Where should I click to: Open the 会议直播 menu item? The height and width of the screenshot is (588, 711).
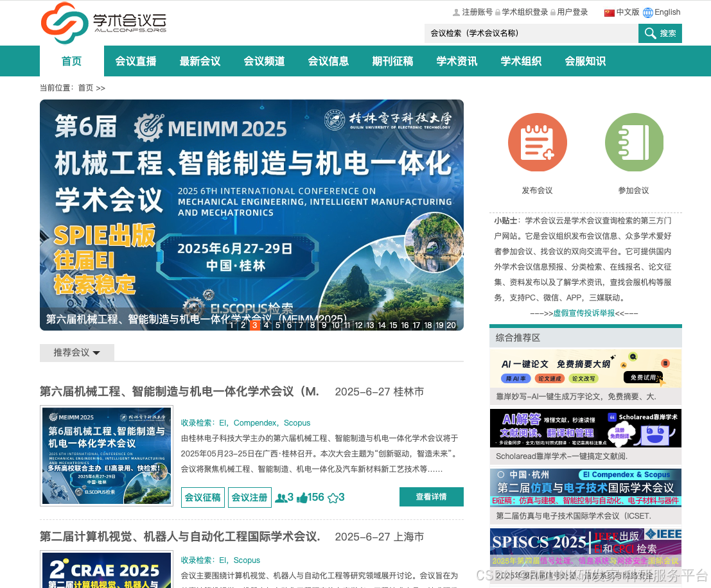(x=136, y=61)
